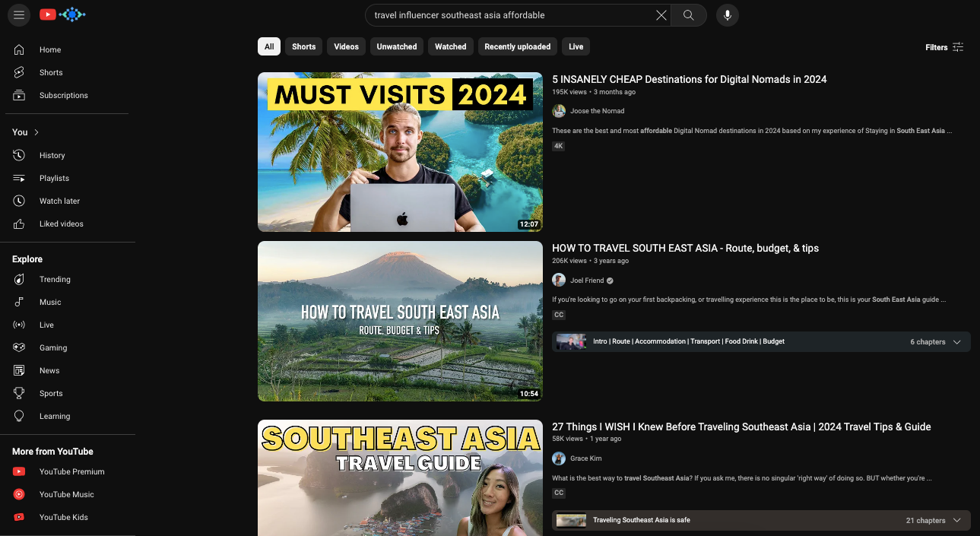Open the Filters panel
Viewport: 980px width, 536px height.
944,46
